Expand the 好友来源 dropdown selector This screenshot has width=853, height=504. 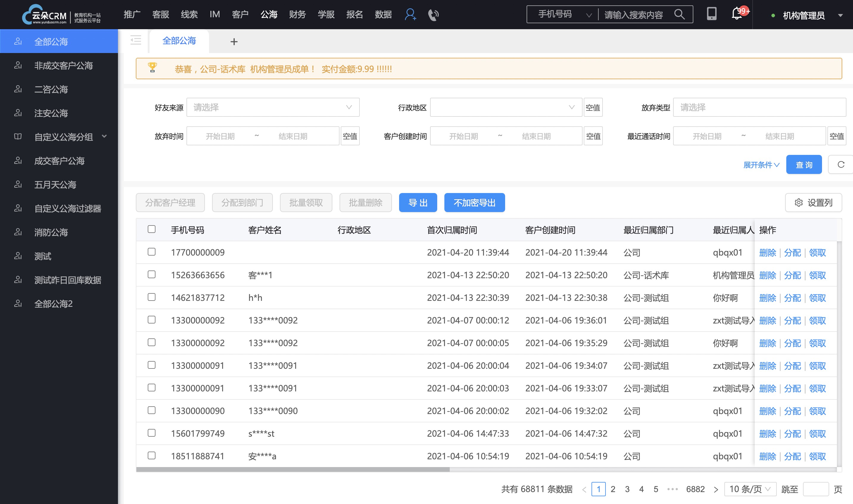point(271,108)
